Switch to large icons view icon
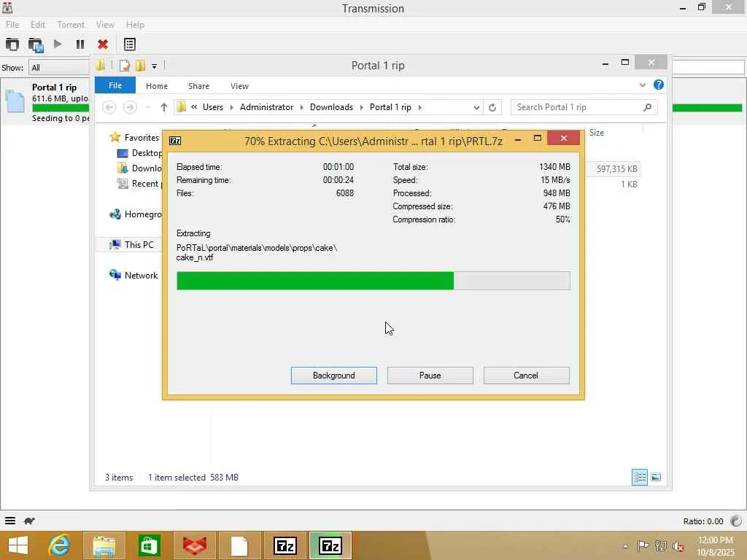Image resolution: width=747 pixels, height=560 pixels. point(656,477)
